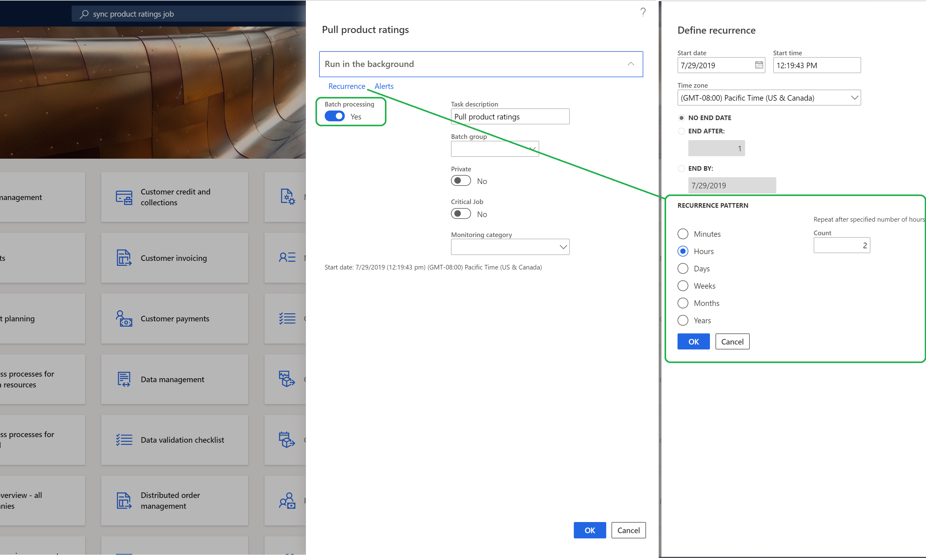The width and height of the screenshot is (926, 560).
Task: Click OK to confirm recurrence settings
Action: click(x=693, y=341)
